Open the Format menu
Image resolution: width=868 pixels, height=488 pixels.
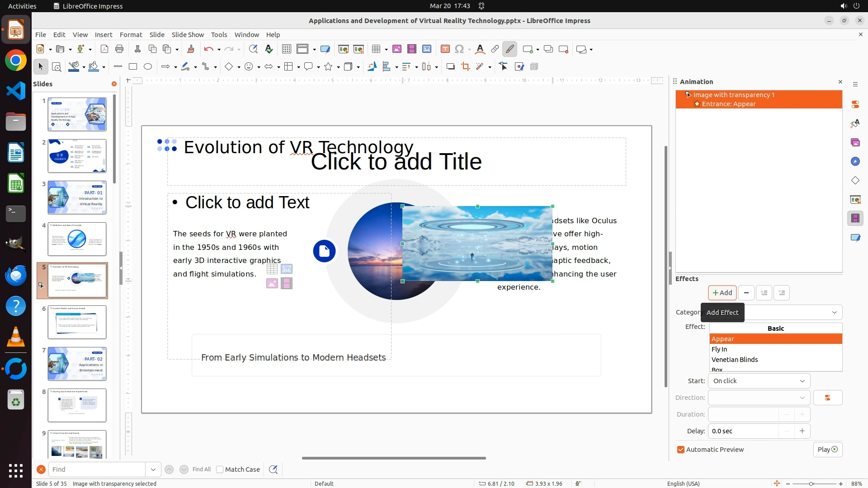[131, 35]
